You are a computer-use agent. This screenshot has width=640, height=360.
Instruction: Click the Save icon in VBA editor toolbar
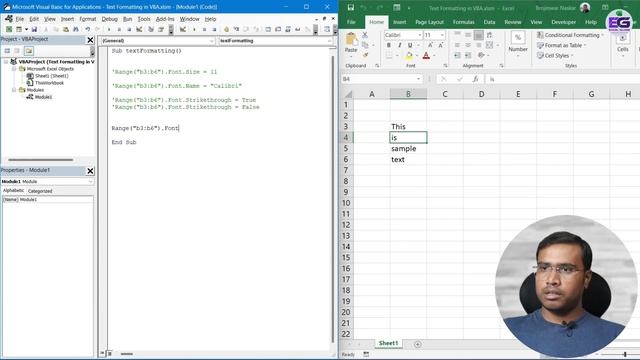tap(34, 29)
